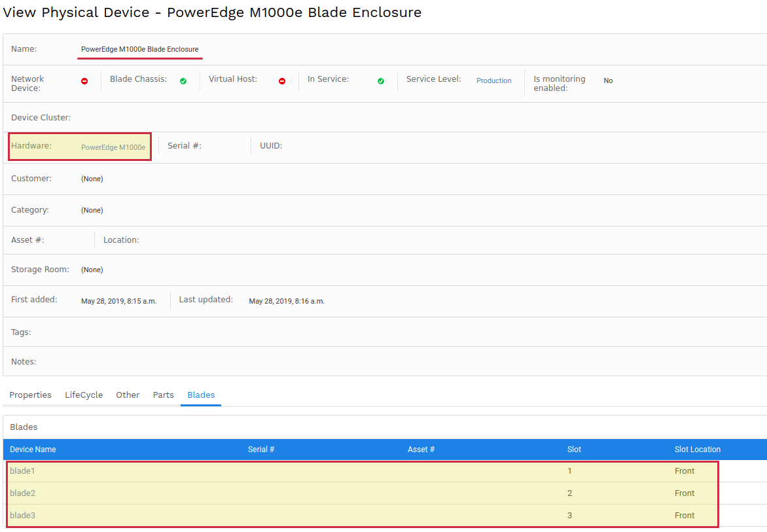767x532 pixels.
Task: Click the Notes field label
Action: 24,361
